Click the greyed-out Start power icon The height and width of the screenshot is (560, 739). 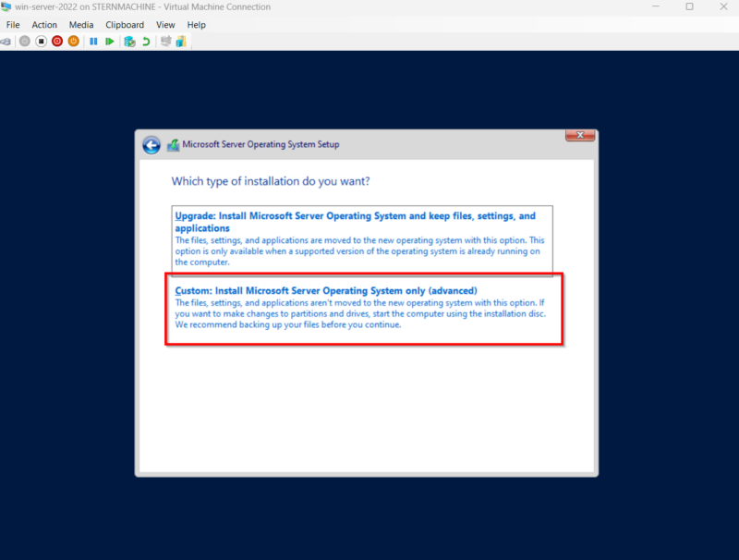pos(25,42)
